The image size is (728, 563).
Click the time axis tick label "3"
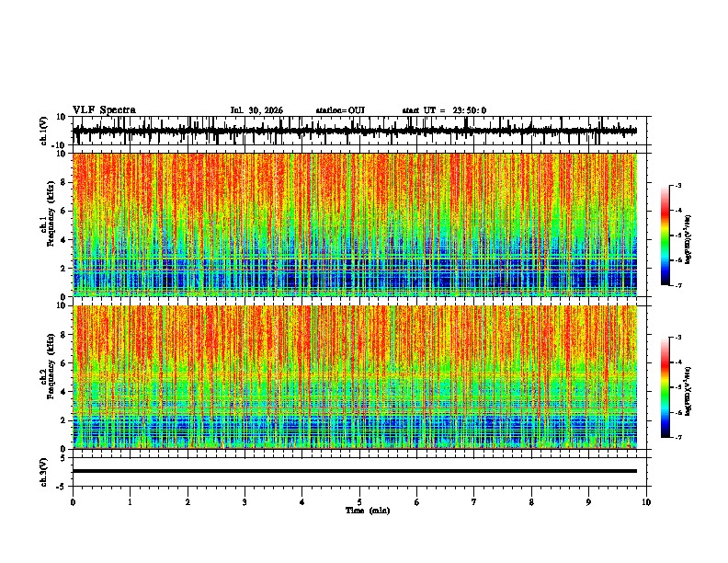(x=245, y=502)
